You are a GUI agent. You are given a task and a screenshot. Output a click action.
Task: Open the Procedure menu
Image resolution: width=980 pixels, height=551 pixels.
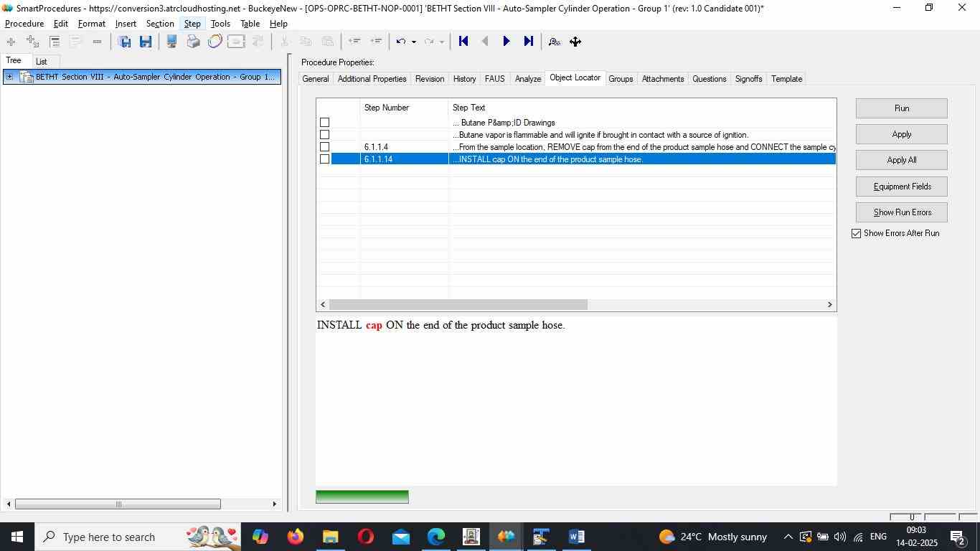(24, 24)
